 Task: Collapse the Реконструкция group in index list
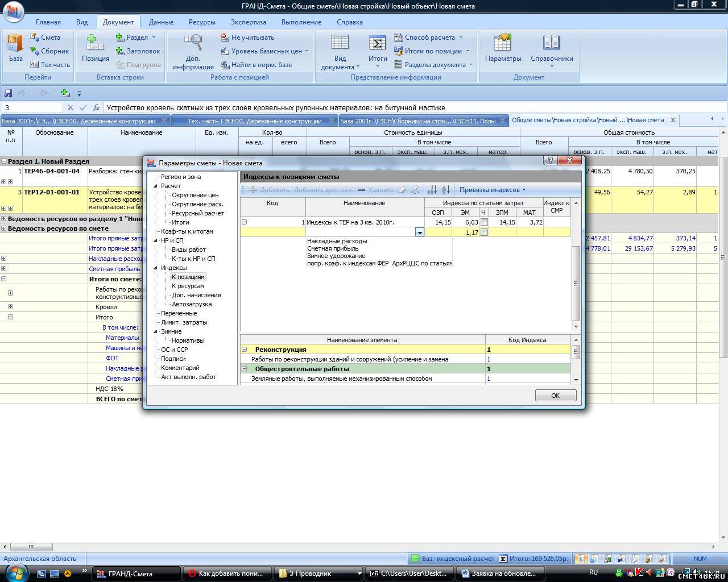[x=245, y=350]
